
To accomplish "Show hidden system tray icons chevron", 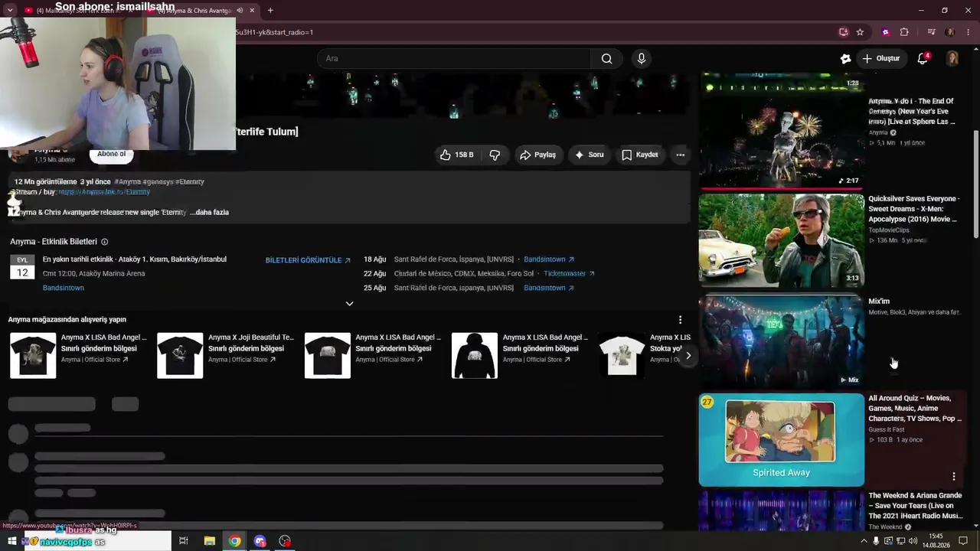I will coord(864,541).
